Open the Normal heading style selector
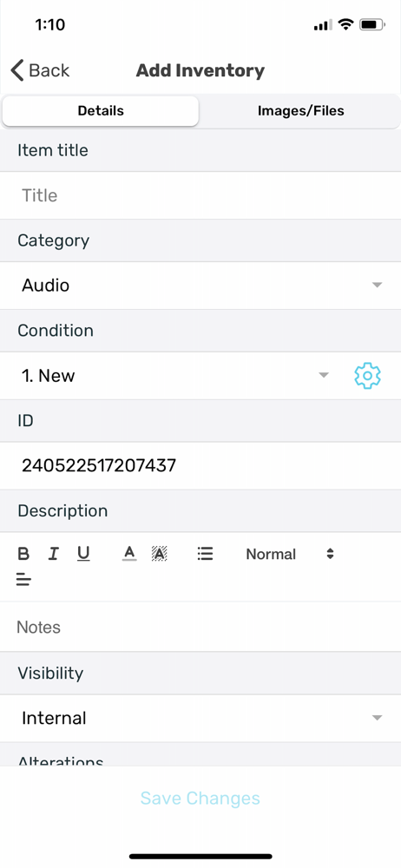Screen dimensions: 401x868 click(x=290, y=554)
